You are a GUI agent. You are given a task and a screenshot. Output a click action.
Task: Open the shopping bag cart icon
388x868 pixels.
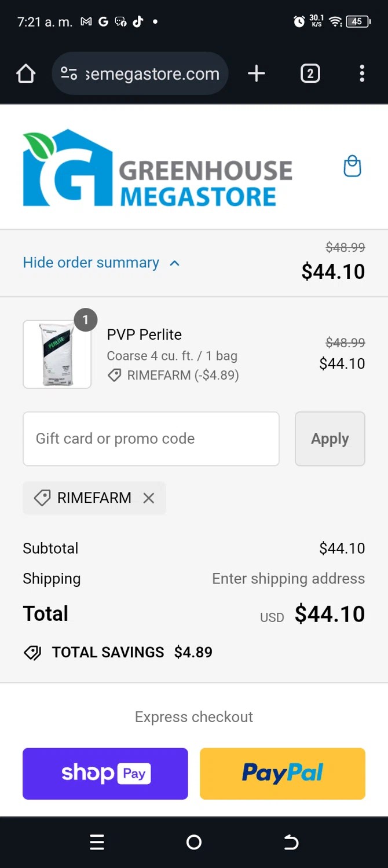[x=352, y=167]
